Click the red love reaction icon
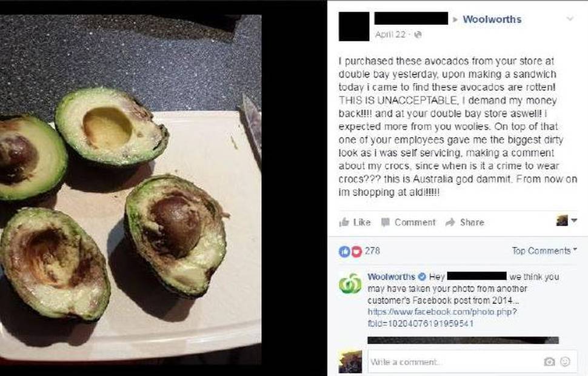 [356, 251]
